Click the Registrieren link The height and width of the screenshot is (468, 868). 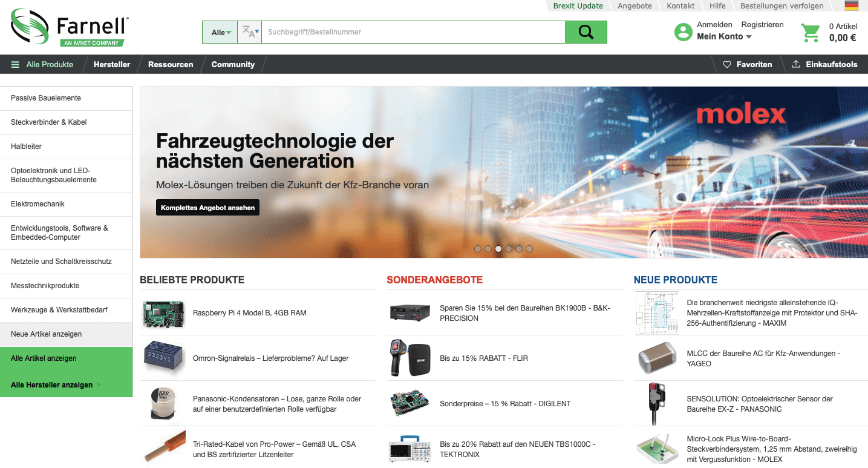point(762,25)
